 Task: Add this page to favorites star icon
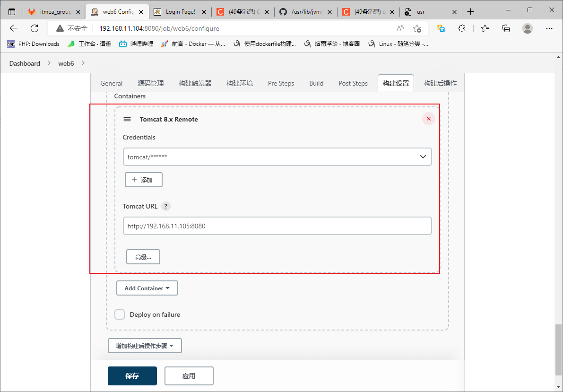[417, 28]
